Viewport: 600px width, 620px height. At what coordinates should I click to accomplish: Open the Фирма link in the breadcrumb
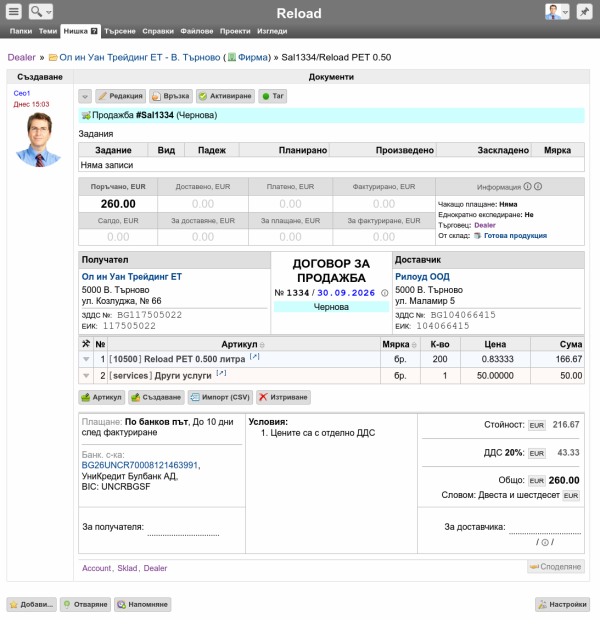click(252, 57)
